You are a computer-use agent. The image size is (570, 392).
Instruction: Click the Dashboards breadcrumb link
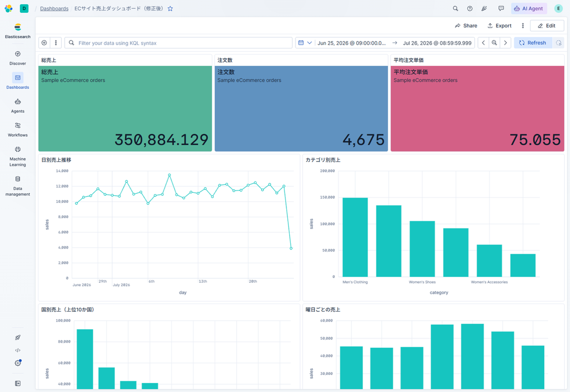pyautogui.click(x=54, y=8)
